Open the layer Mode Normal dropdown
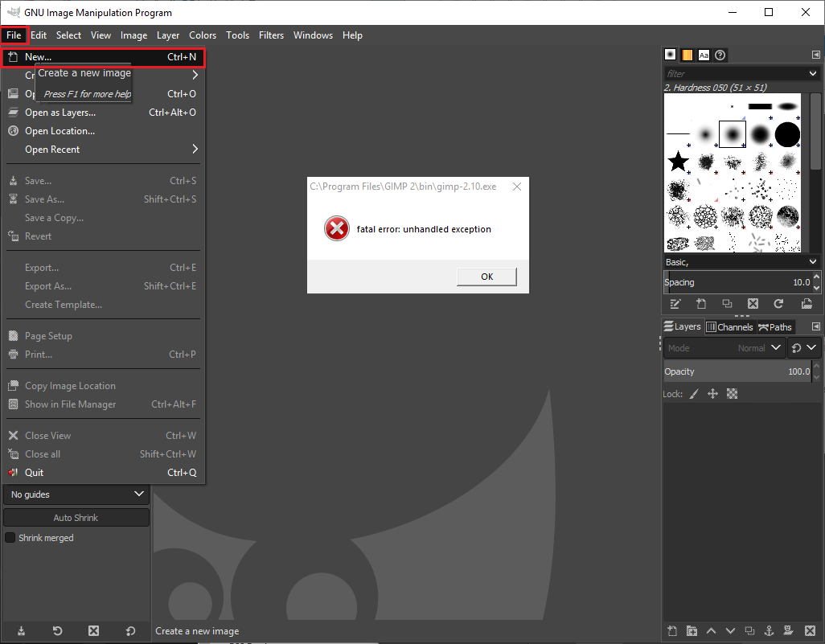 724,348
